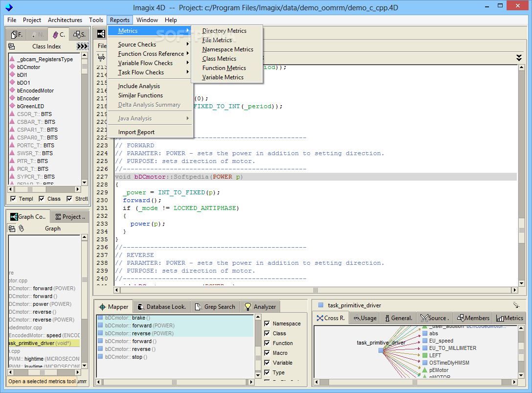
Task: Click the Source tab scissors icon
Action: [x=424, y=318]
